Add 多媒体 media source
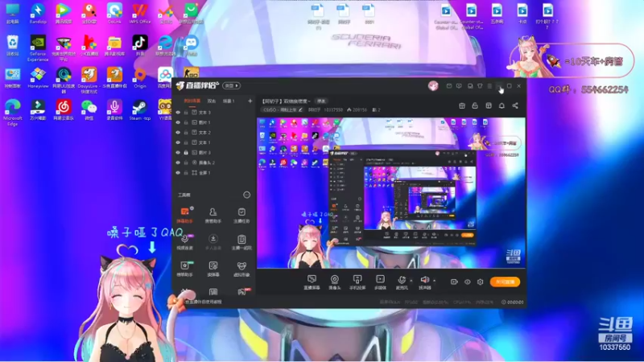This screenshot has height=362, width=644. [380, 282]
